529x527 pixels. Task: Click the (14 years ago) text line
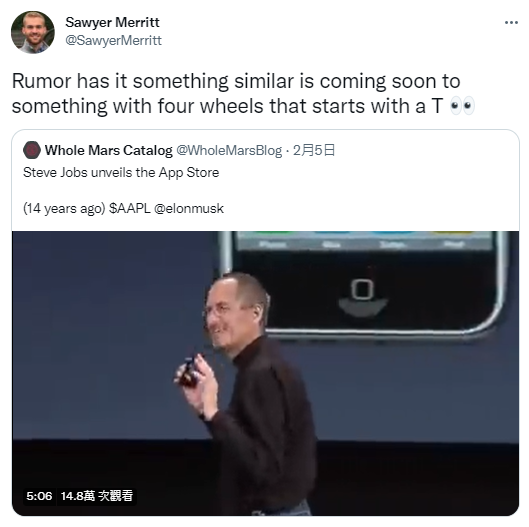click(123, 208)
